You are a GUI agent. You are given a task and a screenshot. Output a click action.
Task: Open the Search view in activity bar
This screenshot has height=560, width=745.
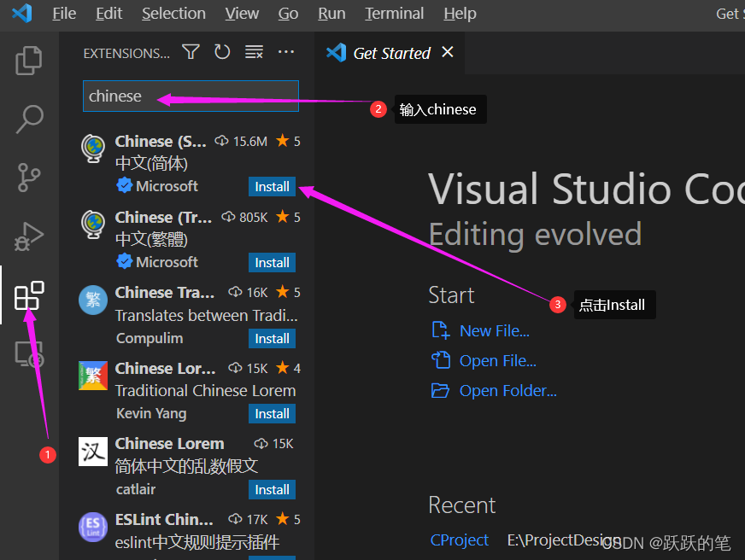[29, 120]
